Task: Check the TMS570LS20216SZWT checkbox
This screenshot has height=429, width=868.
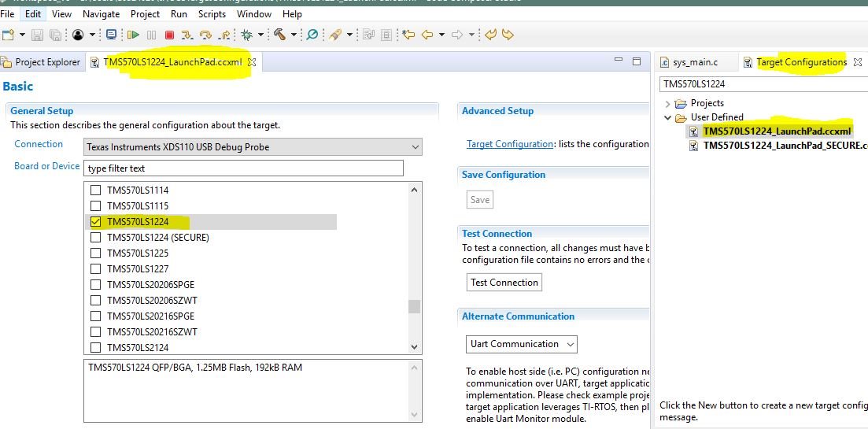Action: (96, 332)
